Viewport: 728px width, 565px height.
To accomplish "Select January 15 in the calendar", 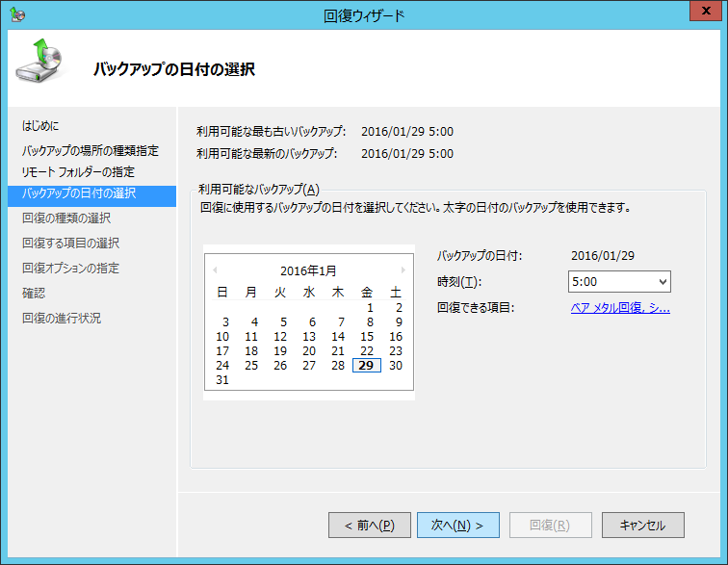I will (367, 337).
